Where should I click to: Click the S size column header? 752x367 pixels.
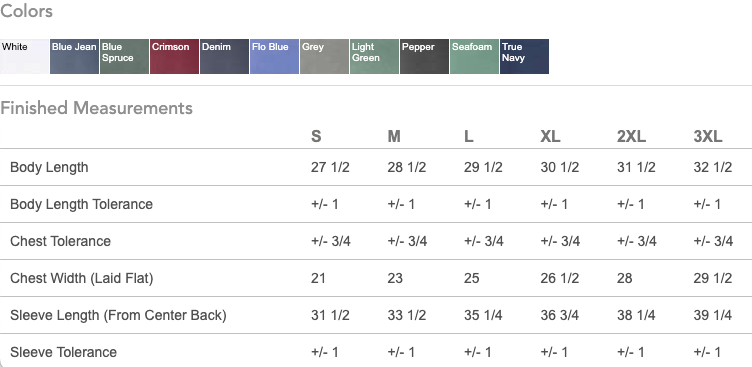point(316,137)
